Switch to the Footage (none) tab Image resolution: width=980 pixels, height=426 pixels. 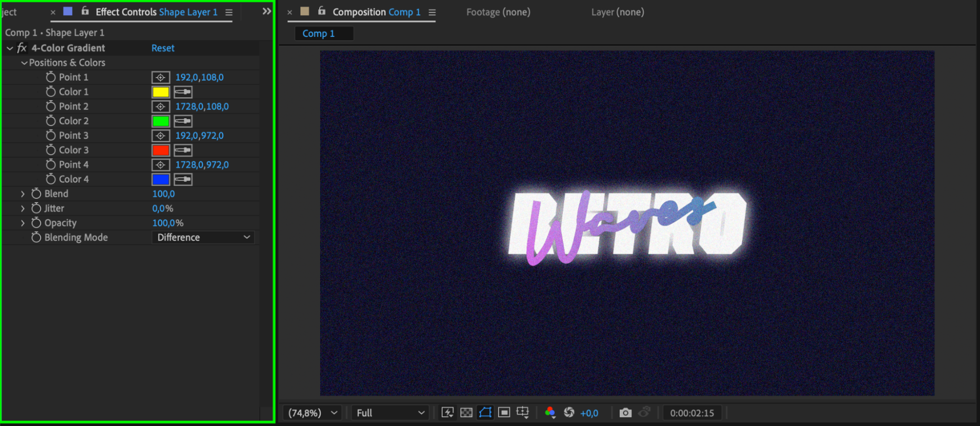click(498, 12)
